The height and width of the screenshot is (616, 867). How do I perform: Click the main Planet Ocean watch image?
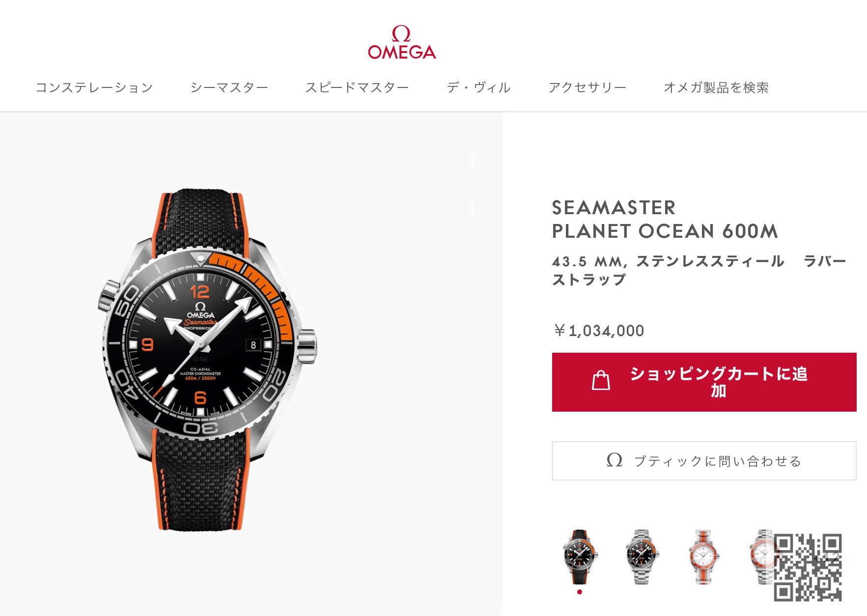tap(206, 360)
